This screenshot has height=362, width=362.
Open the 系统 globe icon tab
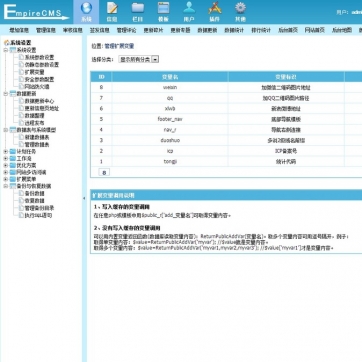tap(86, 12)
